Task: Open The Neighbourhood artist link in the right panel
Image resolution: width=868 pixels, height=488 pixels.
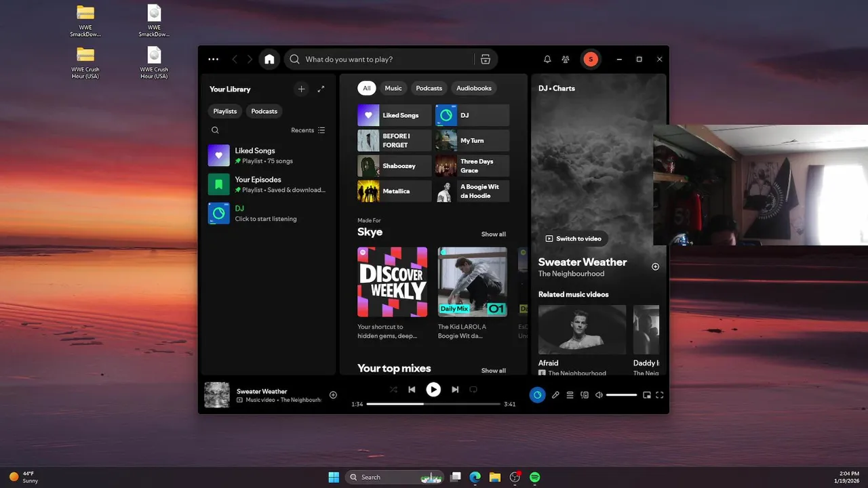Action: (571, 274)
